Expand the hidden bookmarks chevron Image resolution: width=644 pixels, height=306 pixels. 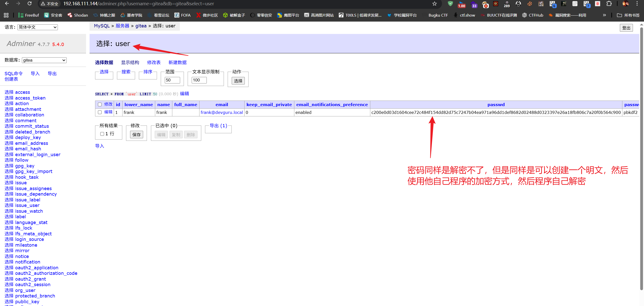tap(604, 15)
